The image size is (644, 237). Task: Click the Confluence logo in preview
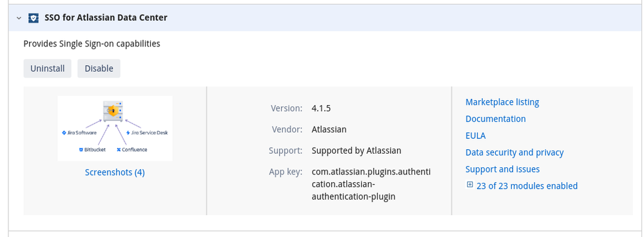coord(132,150)
